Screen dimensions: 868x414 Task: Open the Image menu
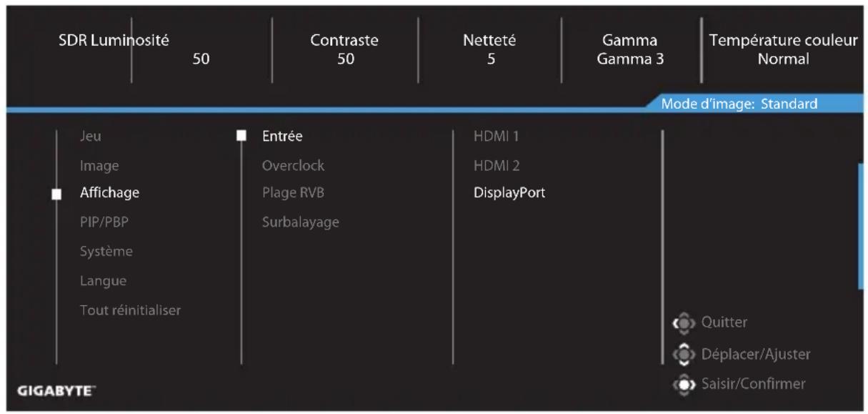click(x=99, y=164)
